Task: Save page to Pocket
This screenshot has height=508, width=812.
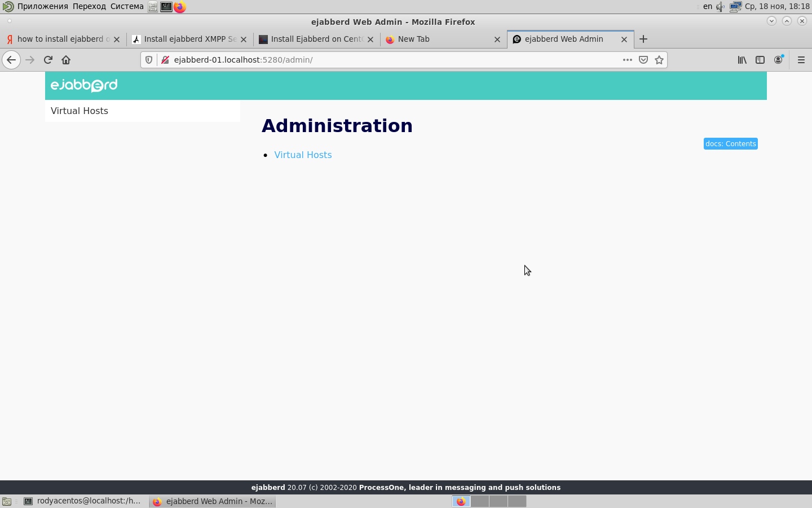Action: pyautogui.click(x=643, y=60)
